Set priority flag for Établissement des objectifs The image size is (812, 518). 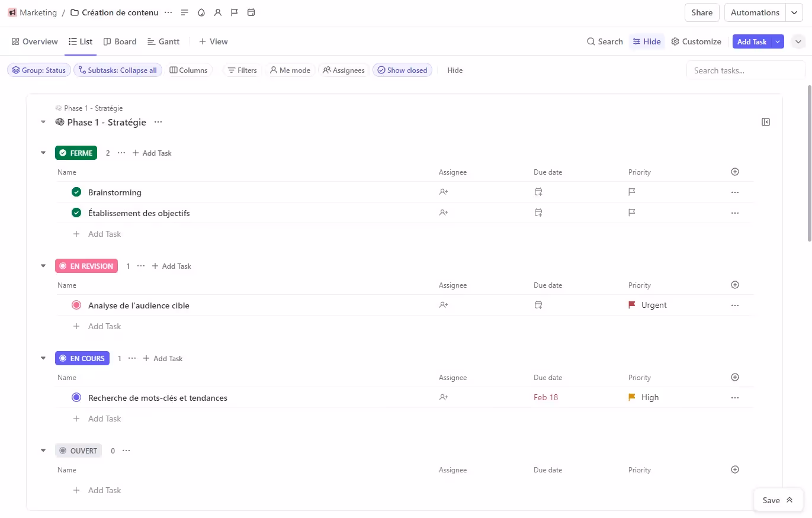click(x=631, y=213)
